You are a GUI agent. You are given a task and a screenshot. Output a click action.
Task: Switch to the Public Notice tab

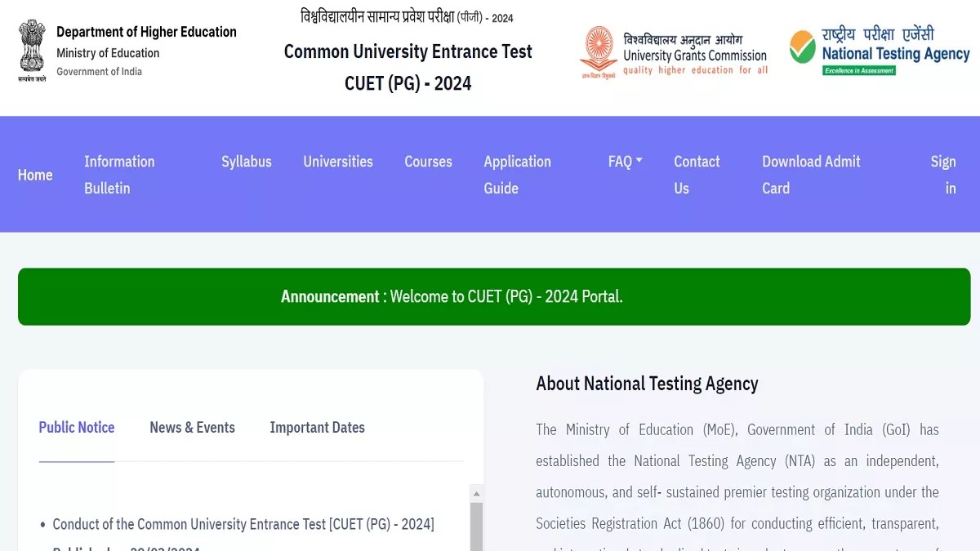(77, 428)
